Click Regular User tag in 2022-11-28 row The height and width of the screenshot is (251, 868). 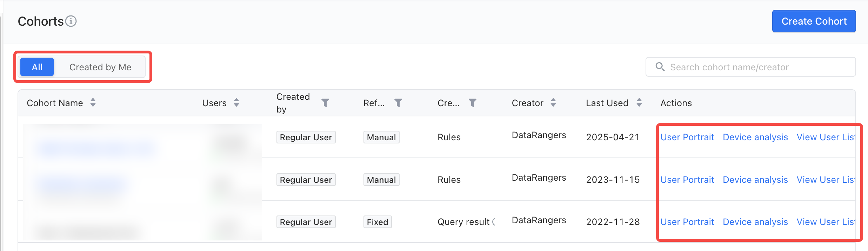click(306, 222)
